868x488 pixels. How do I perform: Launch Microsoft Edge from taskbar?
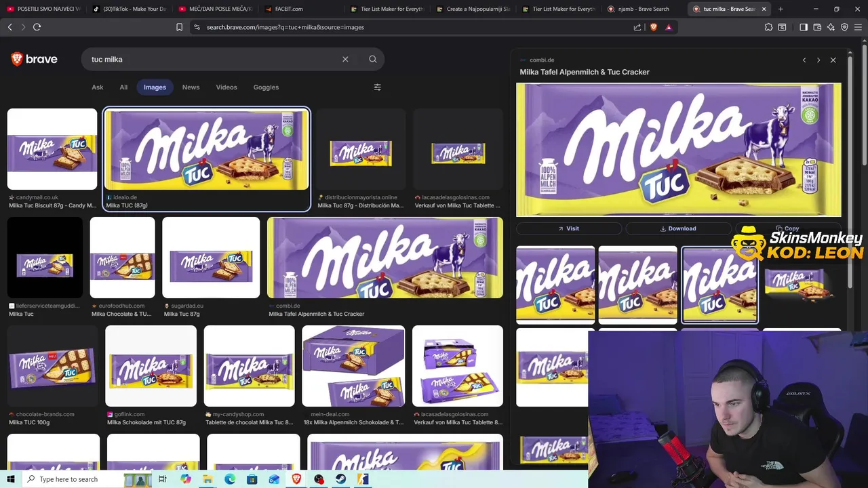coord(230,479)
